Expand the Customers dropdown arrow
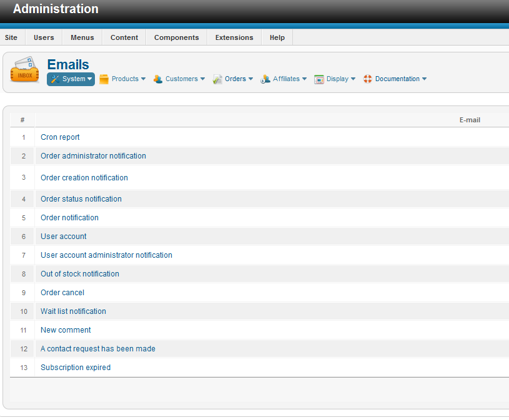Screen dimensions: 509x420 (202, 79)
